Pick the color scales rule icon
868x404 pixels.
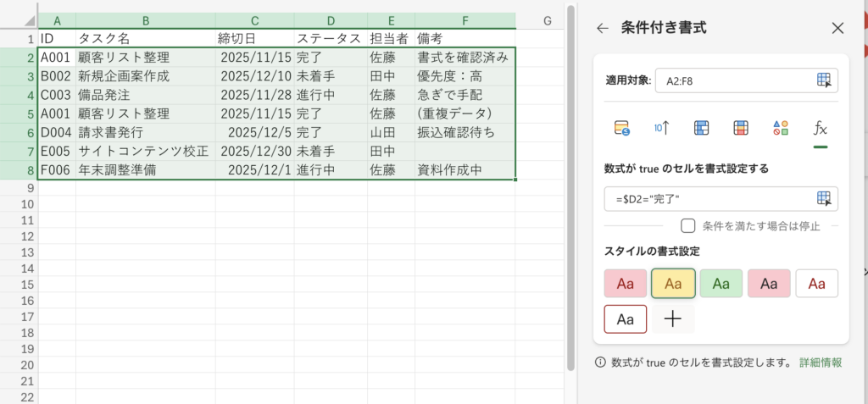(741, 128)
